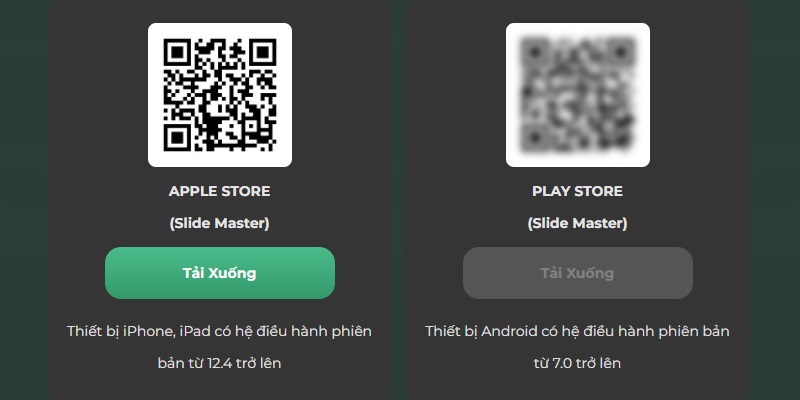This screenshot has width=800, height=400.
Task: Click Slide Master label under Apple Store
Action: (x=219, y=223)
